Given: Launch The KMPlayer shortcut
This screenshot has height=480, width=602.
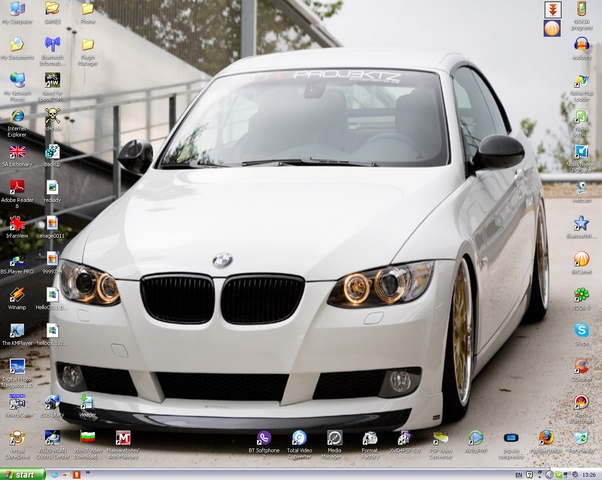Looking at the screenshot, I should pyautogui.click(x=17, y=334).
